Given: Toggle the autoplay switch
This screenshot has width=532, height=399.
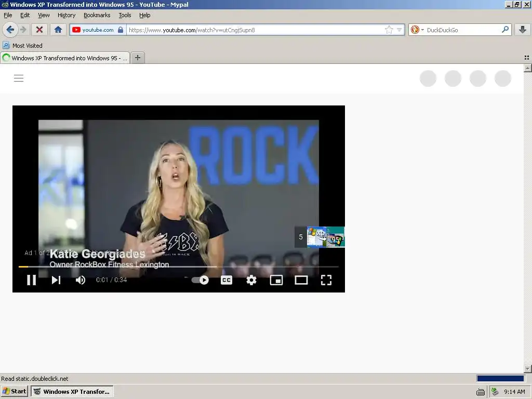Looking at the screenshot, I should pyautogui.click(x=200, y=280).
